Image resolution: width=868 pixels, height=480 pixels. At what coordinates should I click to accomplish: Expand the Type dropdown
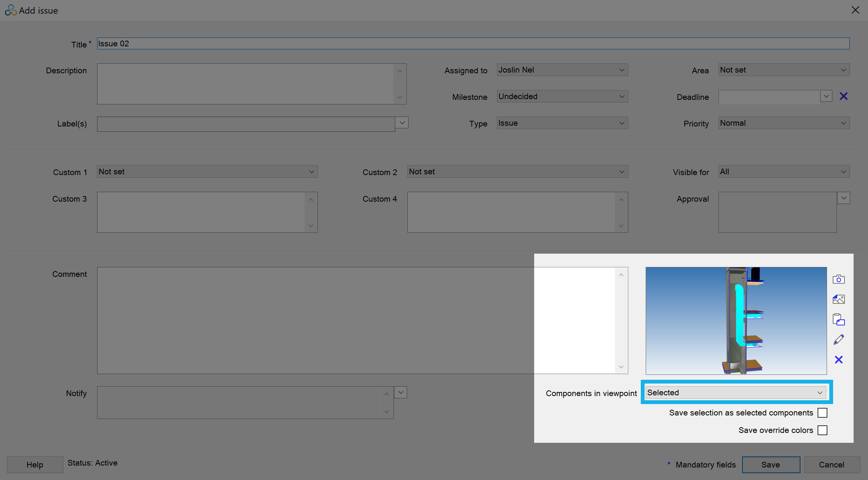coord(562,123)
